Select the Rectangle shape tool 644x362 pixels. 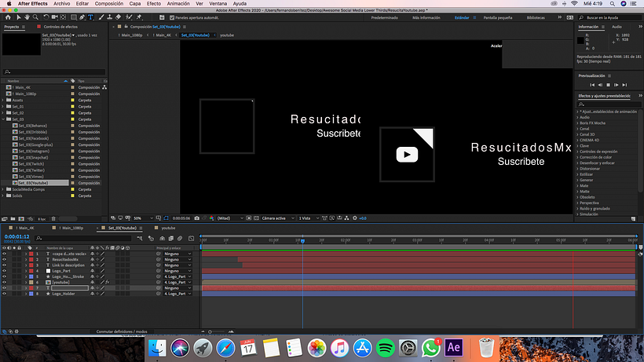74,17
